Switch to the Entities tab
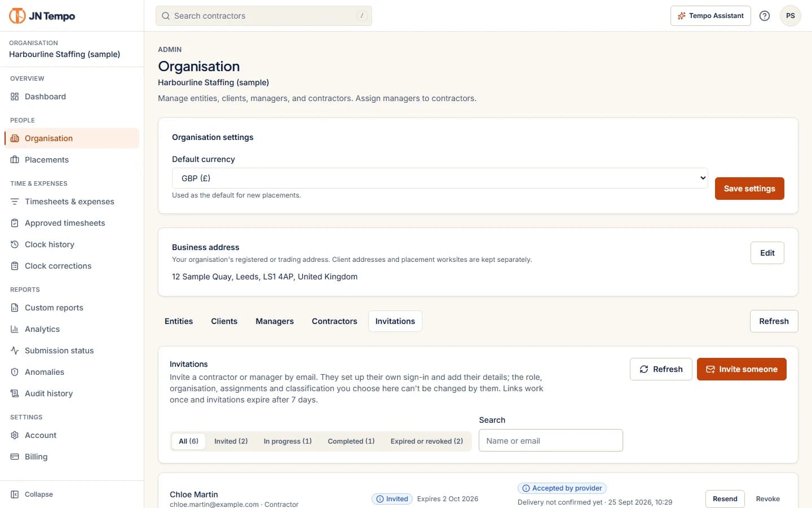The width and height of the screenshot is (812, 508). (179, 321)
